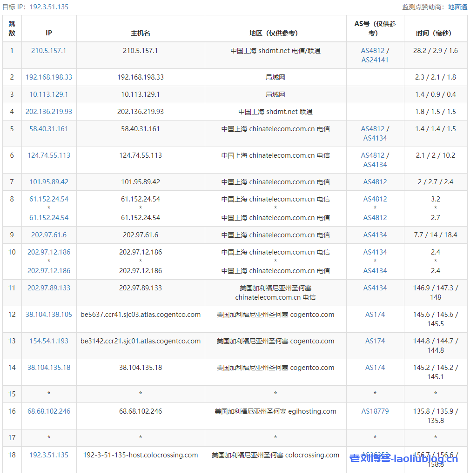Open IP link 192.168.198.33
470x476 pixels.
[x=49, y=77]
